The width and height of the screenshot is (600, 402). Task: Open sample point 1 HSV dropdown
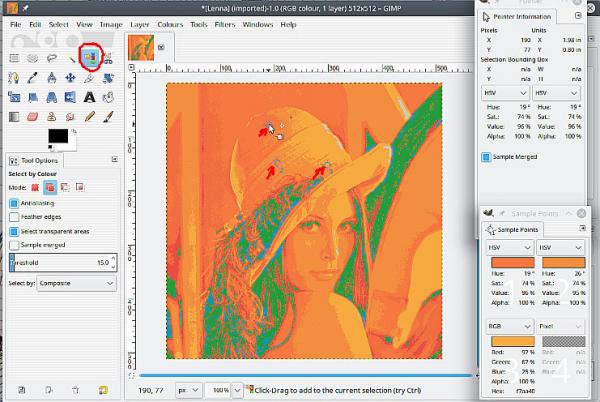(510, 248)
